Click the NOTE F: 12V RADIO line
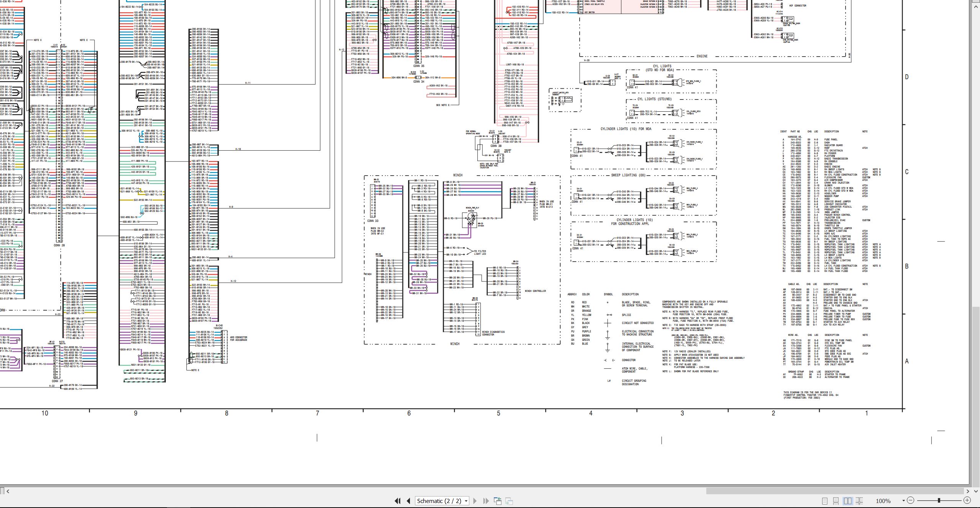 (686, 351)
